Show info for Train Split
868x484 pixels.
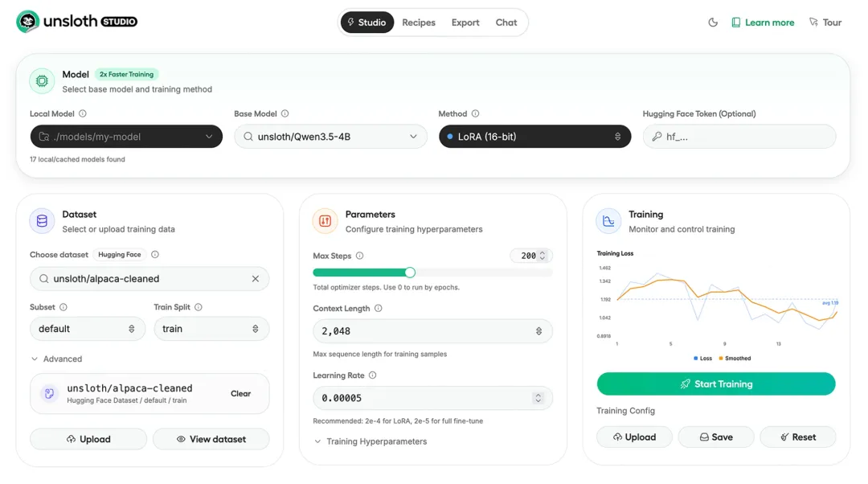click(x=199, y=307)
